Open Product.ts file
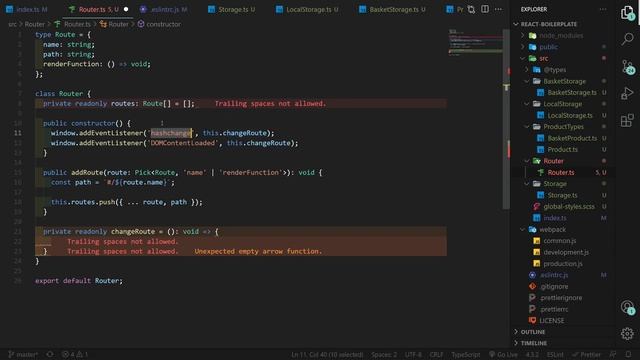This screenshot has height=360, width=640. (x=564, y=149)
